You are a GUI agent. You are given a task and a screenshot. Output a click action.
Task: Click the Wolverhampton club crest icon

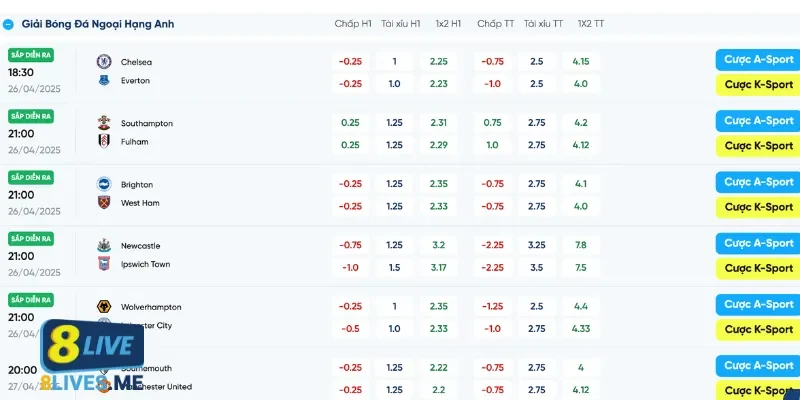click(103, 307)
